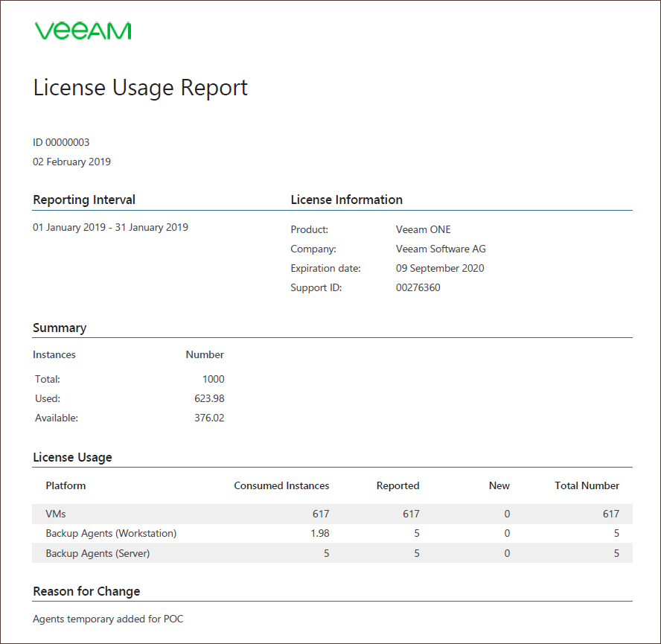Click the 'Reporting Interval' section heading

(x=84, y=200)
